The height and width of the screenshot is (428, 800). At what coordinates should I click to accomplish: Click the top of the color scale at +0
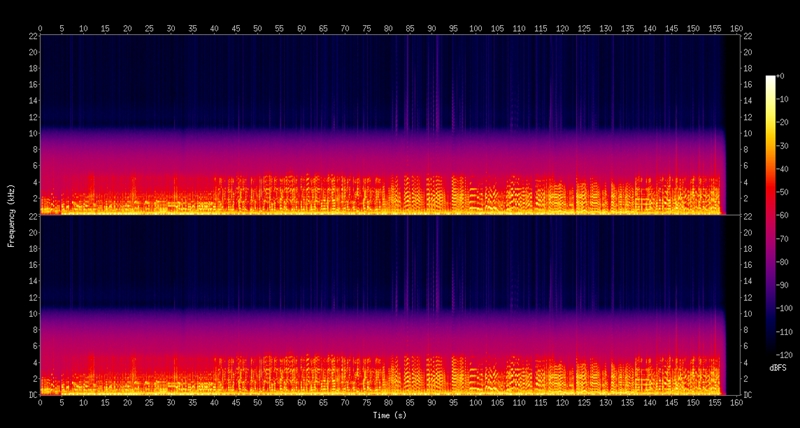click(781, 76)
